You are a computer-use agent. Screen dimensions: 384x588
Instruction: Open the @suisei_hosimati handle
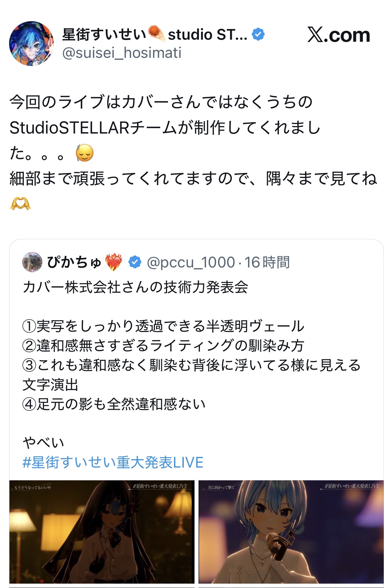[x=122, y=53]
